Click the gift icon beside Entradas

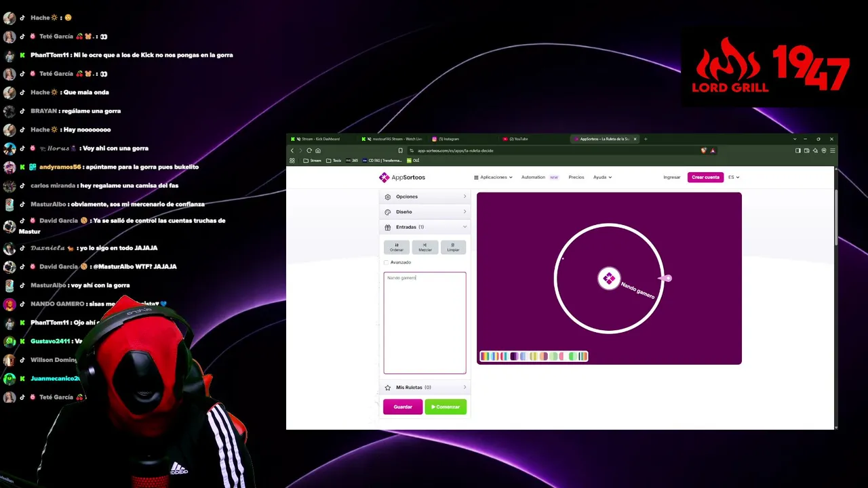click(388, 227)
